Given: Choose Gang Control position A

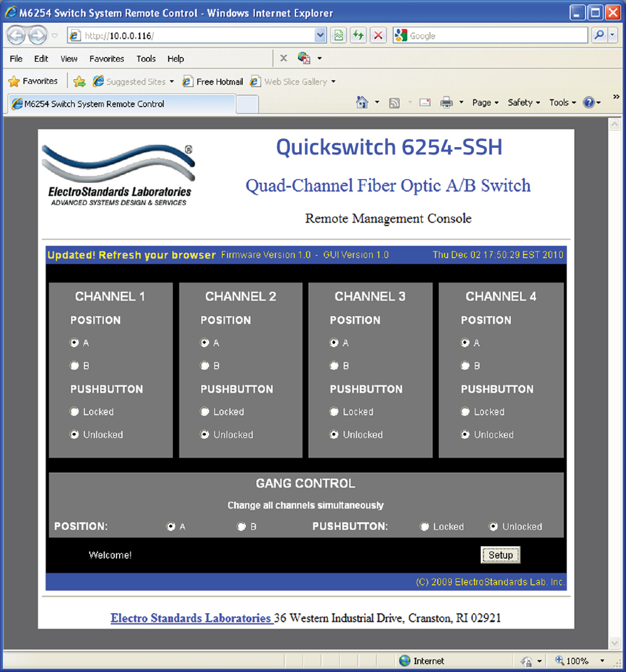Looking at the screenshot, I should pyautogui.click(x=171, y=526).
